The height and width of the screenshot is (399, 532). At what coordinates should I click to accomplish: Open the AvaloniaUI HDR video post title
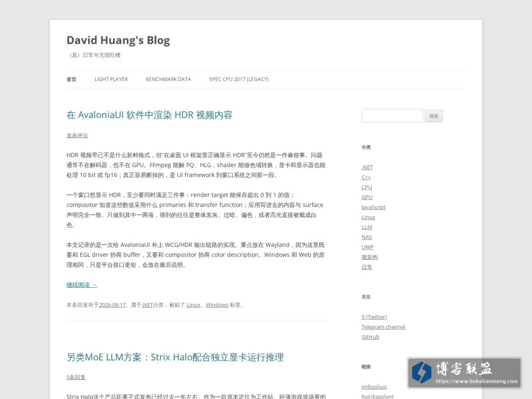[x=149, y=115]
